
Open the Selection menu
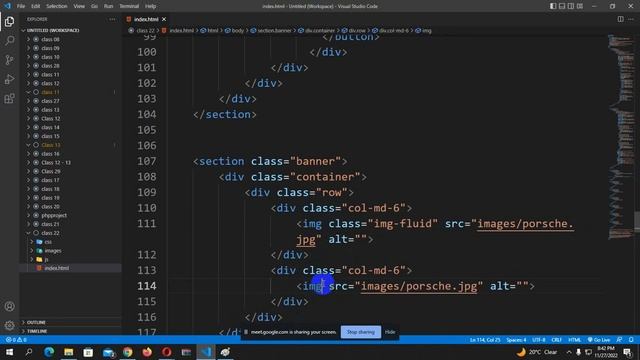point(57,6)
